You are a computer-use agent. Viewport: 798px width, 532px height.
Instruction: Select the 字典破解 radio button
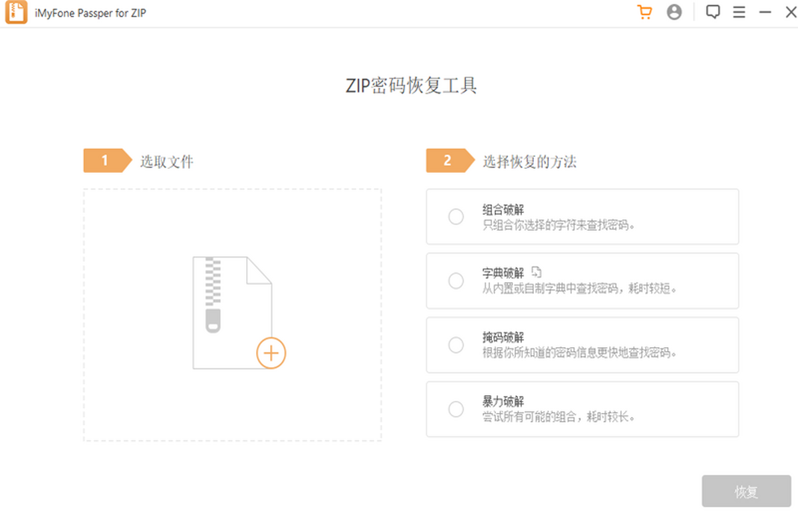[x=456, y=281]
